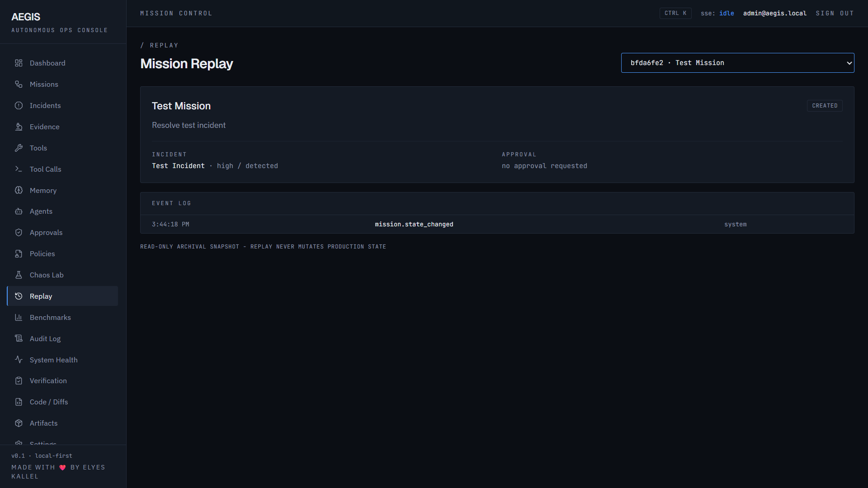868x488 pixels.
Task: Select the mission.state_changed event row
Action: pyautogui.click(x=497, y=224)
